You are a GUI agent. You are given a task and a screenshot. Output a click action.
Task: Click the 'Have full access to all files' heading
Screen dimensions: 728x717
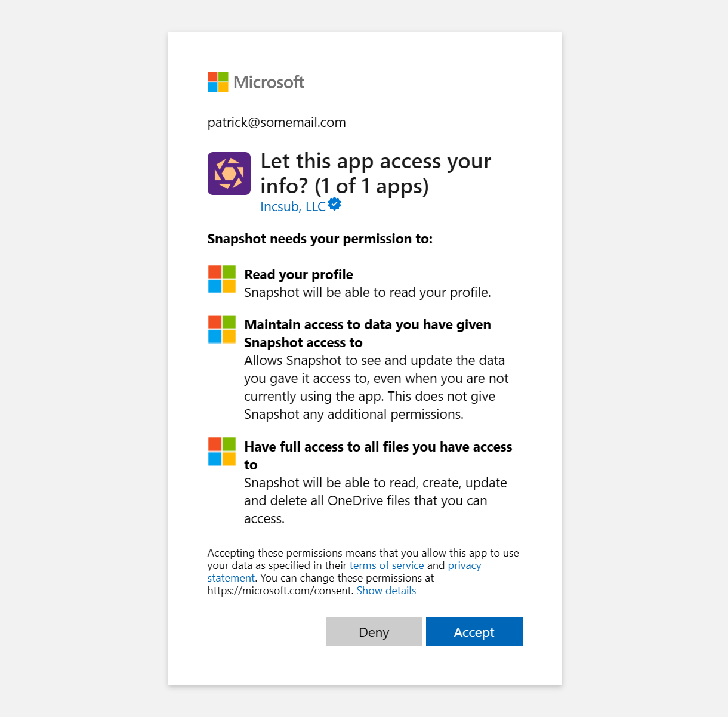coord(378,456)
